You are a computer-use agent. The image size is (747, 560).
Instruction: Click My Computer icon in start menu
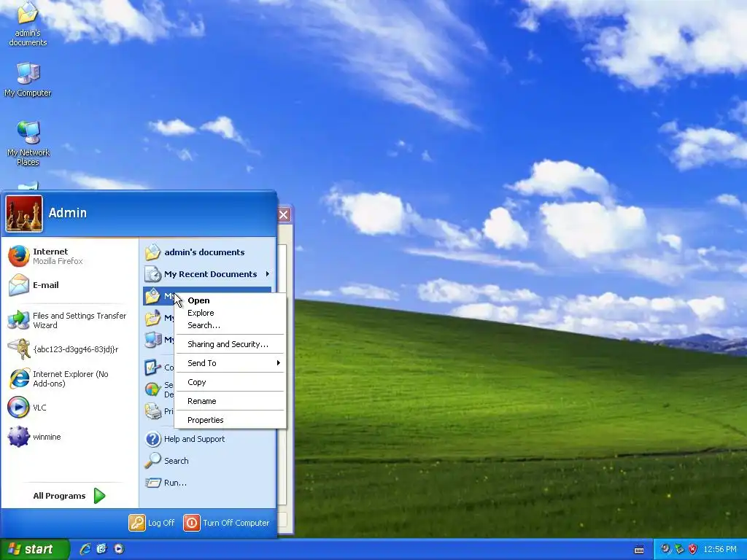152,340
